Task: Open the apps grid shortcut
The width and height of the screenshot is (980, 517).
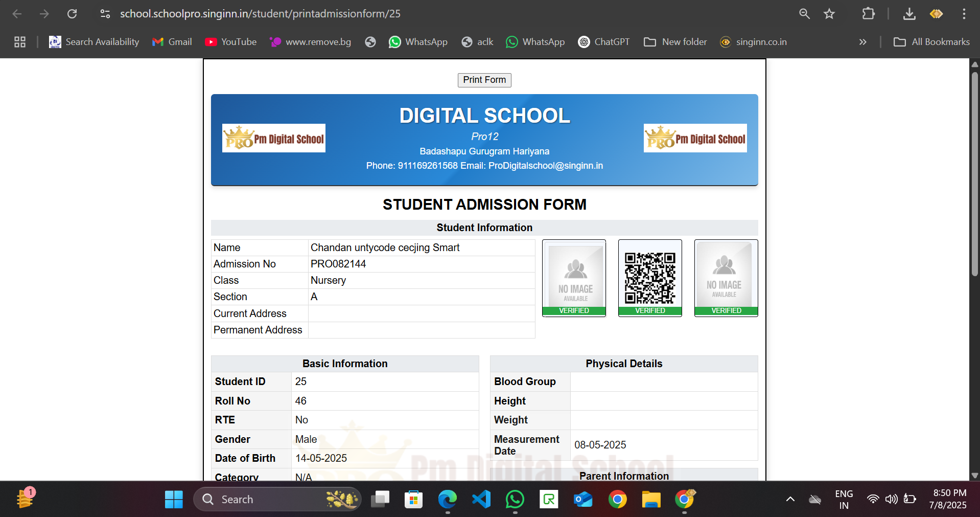Action: 20,42
